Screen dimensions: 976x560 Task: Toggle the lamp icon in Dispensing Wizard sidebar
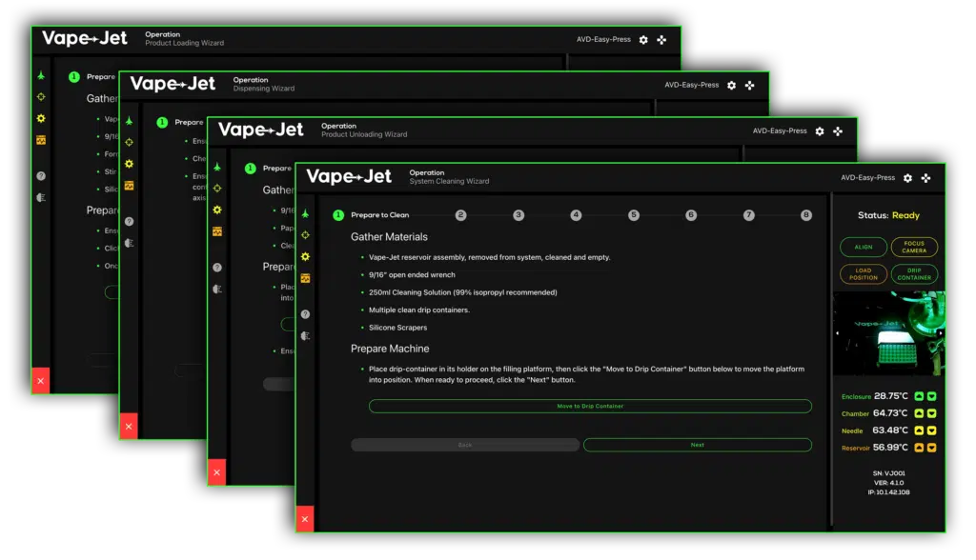(x=129, y=243)
